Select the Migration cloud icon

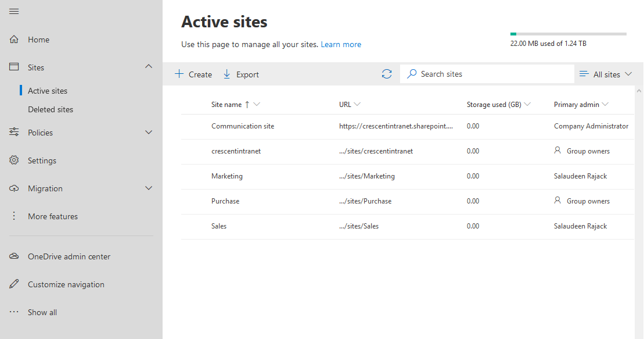point(14,188)
